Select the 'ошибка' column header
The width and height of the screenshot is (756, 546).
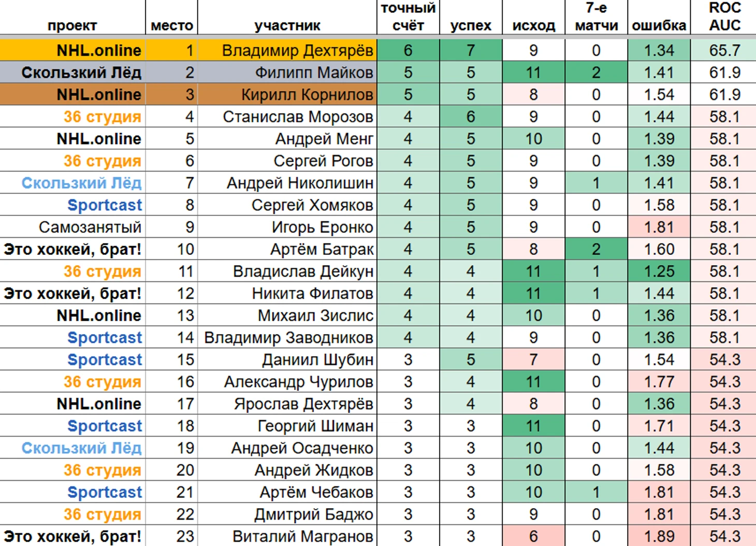click(x=659, y=25)
